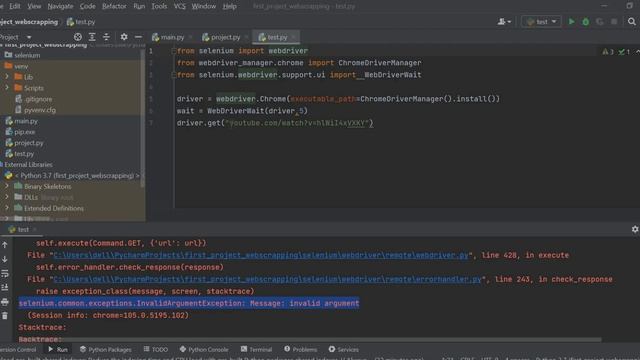Open the Help menu

coord(229,6)
